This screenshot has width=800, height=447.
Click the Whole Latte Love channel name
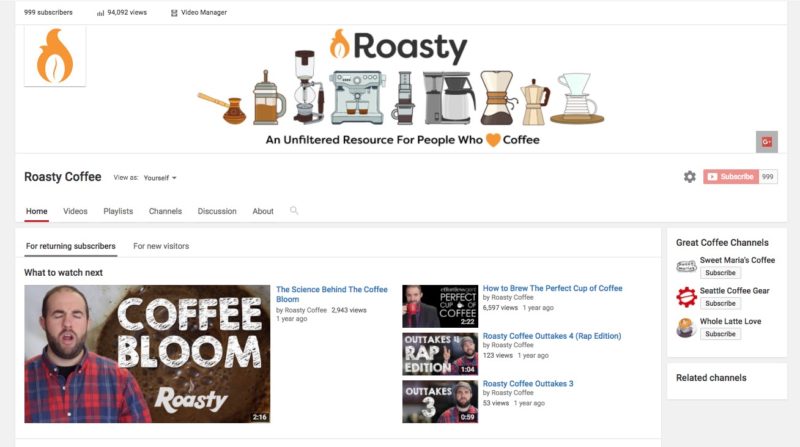[x=731, y=321]
